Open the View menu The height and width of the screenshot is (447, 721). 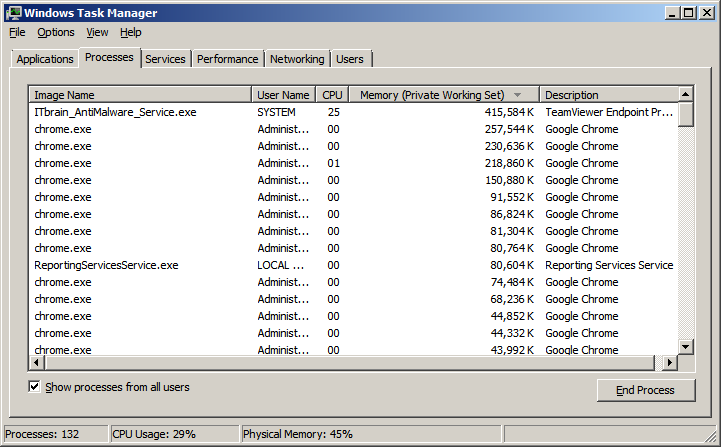97,32
